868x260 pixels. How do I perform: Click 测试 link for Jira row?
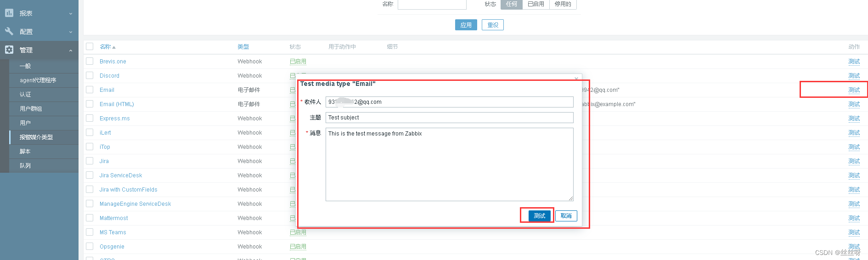pyautogui.click(x=854, y=161)
